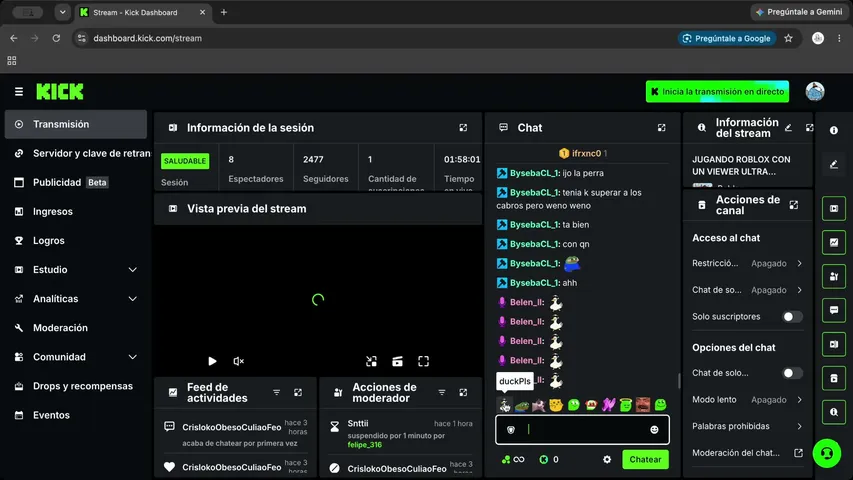The image size is (853, 480).
Task: Open Modo lento setting
Action: click(747, 399)
